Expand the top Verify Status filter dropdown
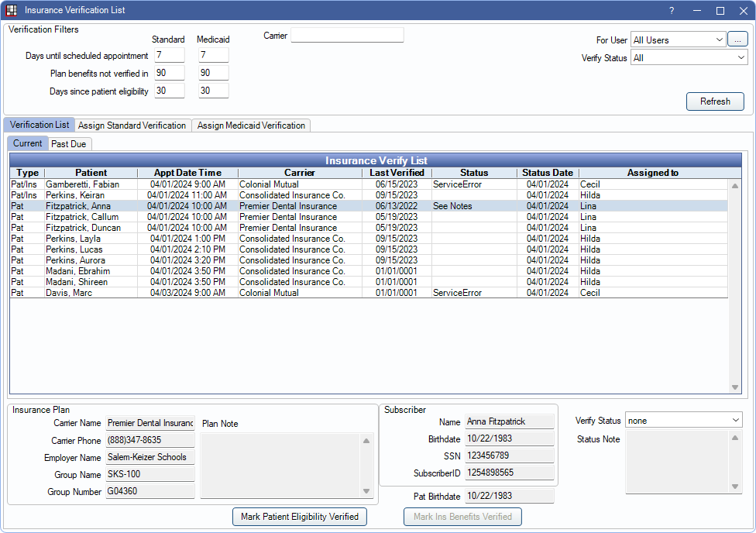 click(x=689, y=57)
